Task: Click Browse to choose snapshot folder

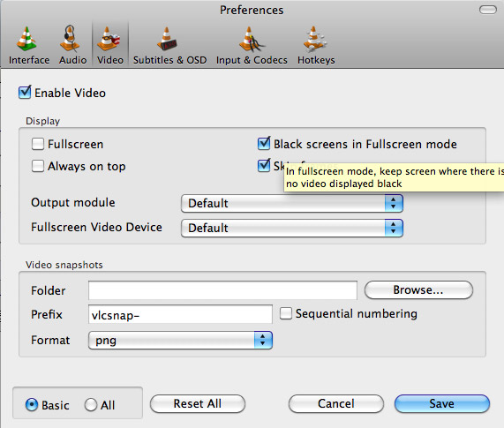Action: 418,289
